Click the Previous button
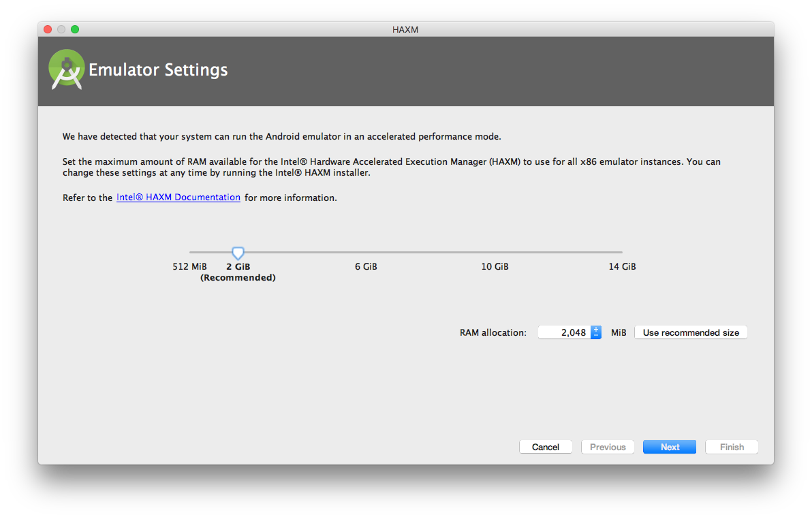812x519 pixels. (x=608, y=447)
